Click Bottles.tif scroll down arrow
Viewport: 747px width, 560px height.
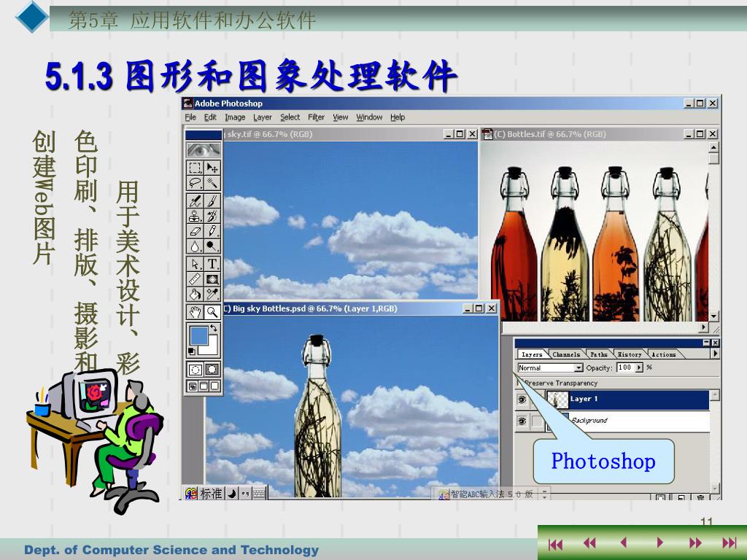pos(713,316)
